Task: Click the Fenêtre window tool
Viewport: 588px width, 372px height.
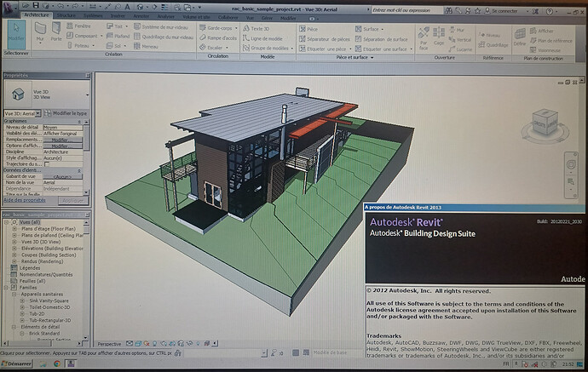Action: [78, 26]
